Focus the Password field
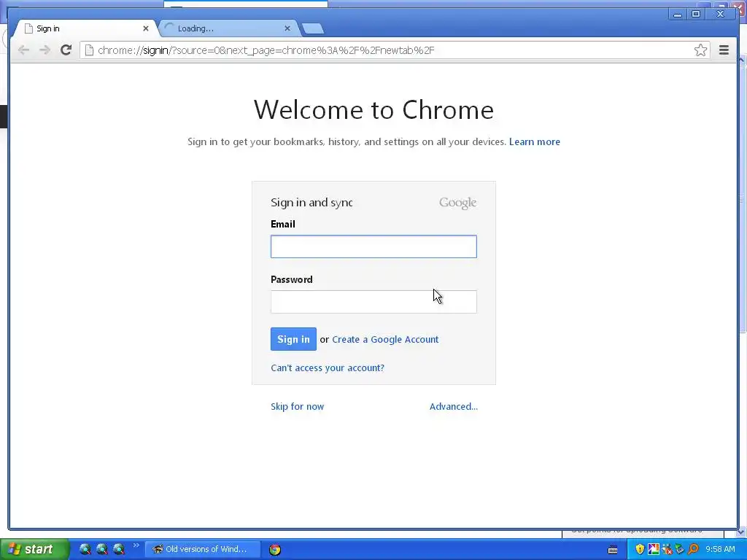 (373, 302)
